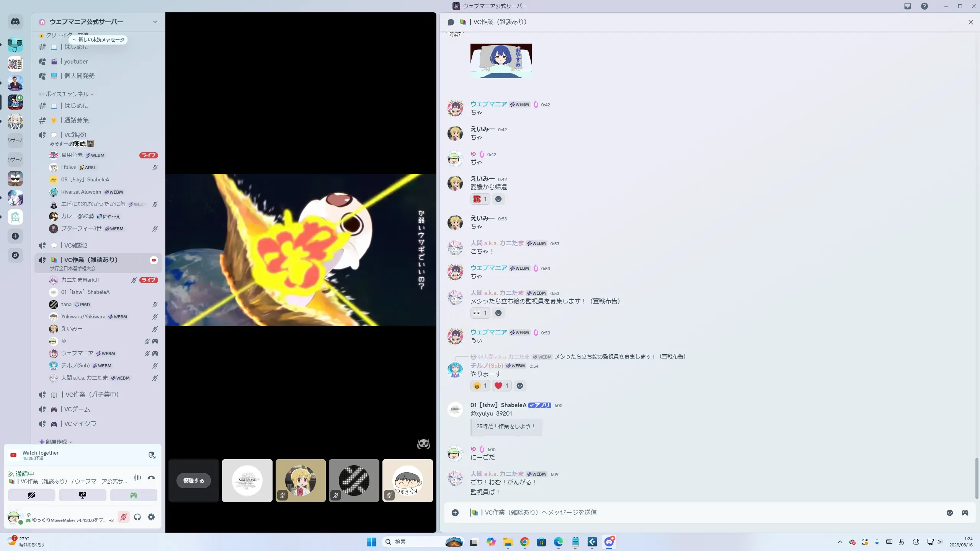Collapse the ボイスチャンネル category

click(67, 94)
